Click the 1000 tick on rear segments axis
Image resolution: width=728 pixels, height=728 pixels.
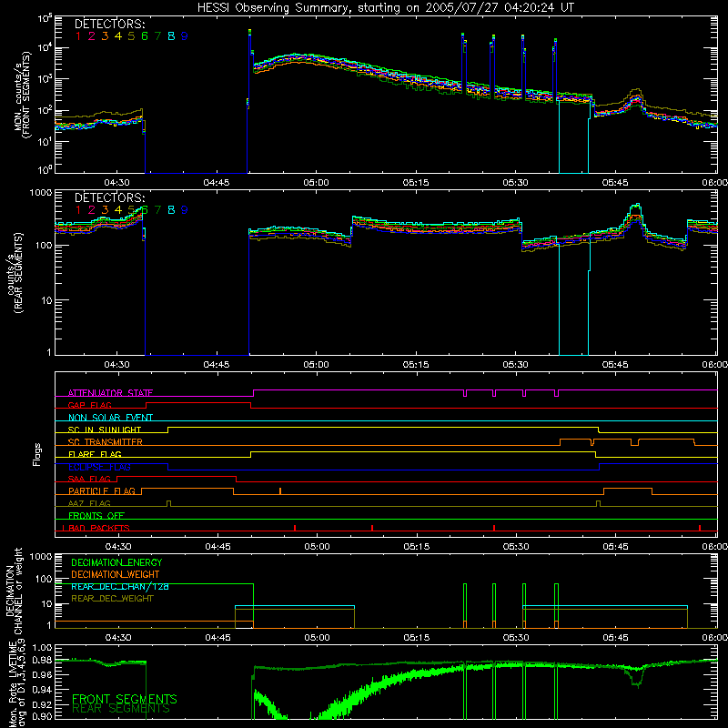(x=41, y=193)
